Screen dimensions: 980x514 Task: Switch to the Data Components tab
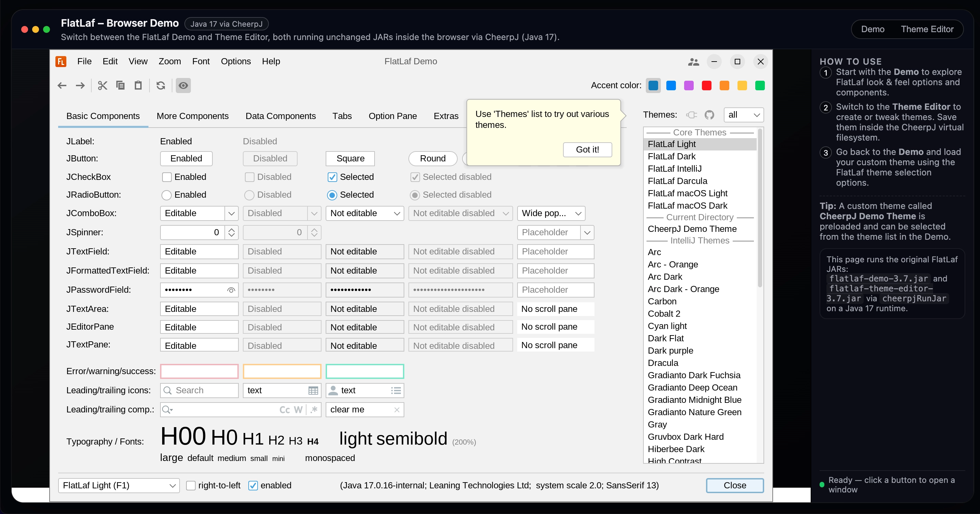click(280, 116)
